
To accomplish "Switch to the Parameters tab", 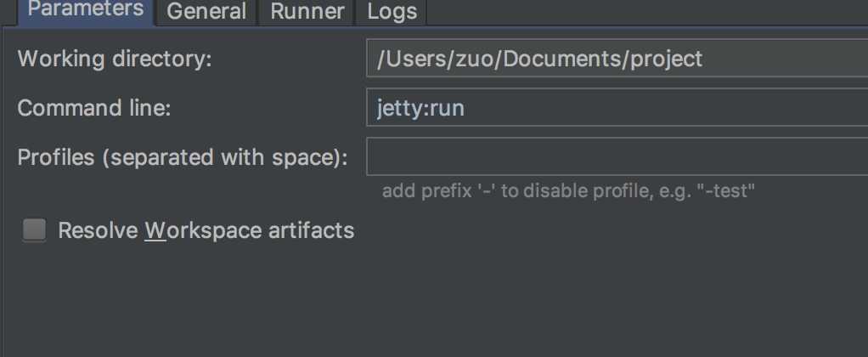I will click(86, 11).
